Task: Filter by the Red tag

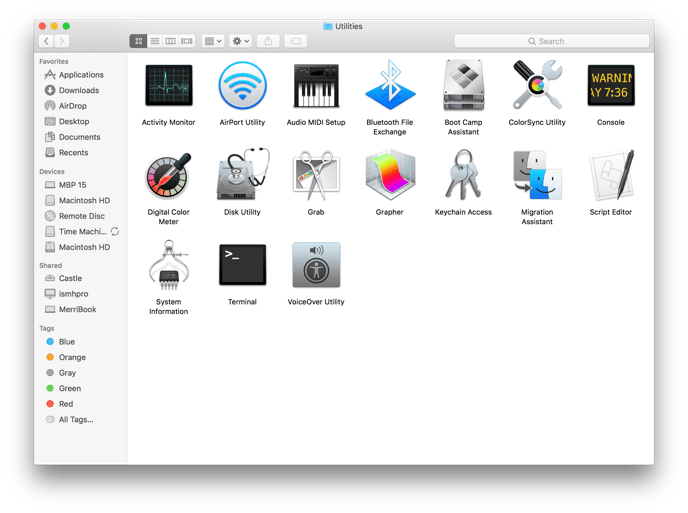Action: (80, 404)
